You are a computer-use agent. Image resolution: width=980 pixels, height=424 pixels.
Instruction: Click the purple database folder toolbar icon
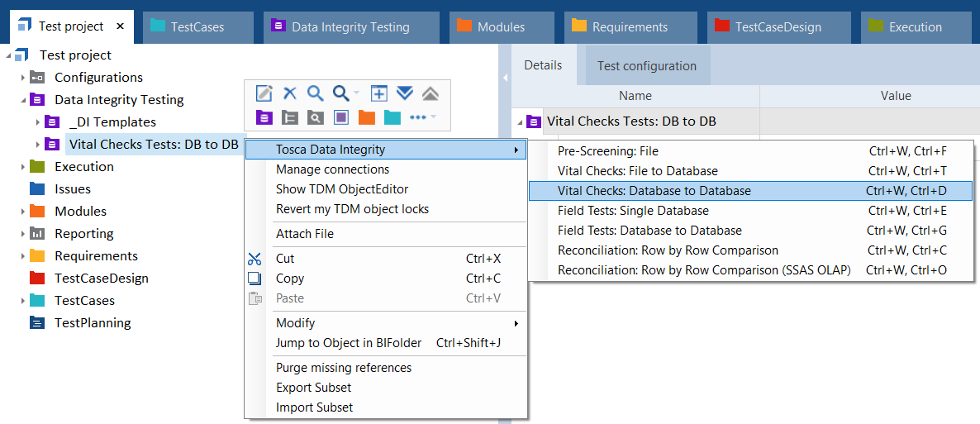click(264, 117)
